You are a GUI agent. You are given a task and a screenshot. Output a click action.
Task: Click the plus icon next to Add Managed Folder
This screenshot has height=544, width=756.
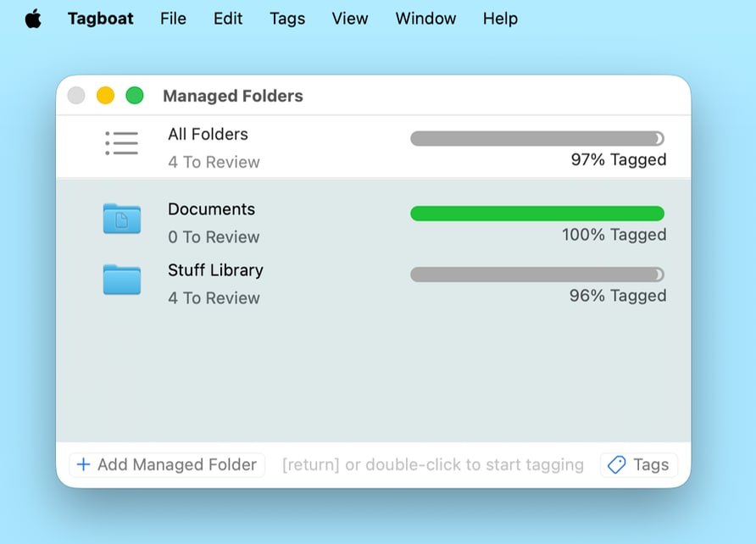point(83,464)
